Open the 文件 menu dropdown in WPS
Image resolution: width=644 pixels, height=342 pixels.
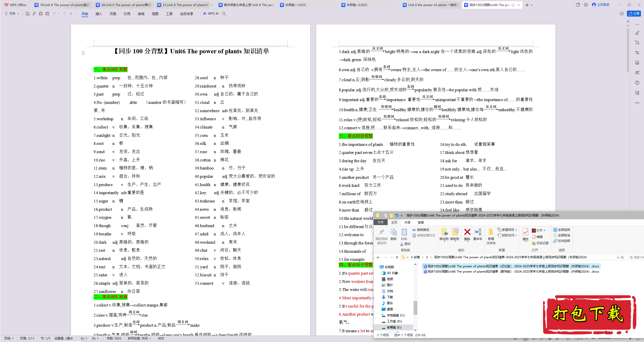12,14
